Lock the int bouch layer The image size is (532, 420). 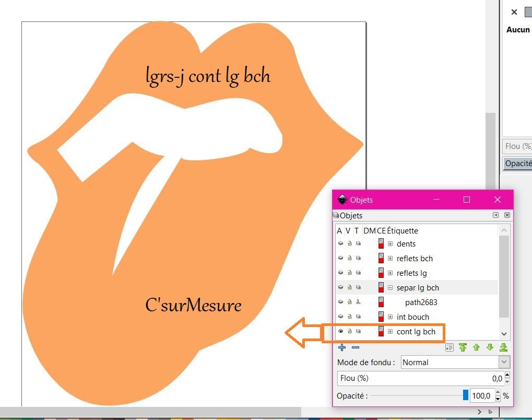pos(349,317)
